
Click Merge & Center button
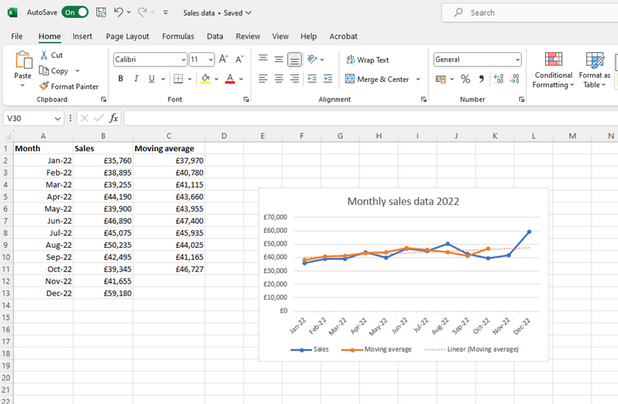point(377,79)
